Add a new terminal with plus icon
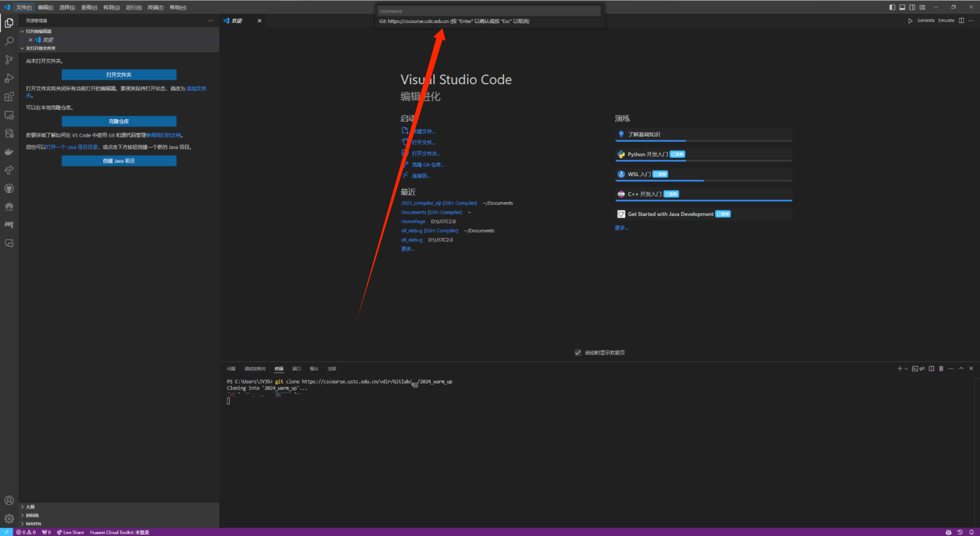Screen dimensions: 980x536 (x=900, y=368)
